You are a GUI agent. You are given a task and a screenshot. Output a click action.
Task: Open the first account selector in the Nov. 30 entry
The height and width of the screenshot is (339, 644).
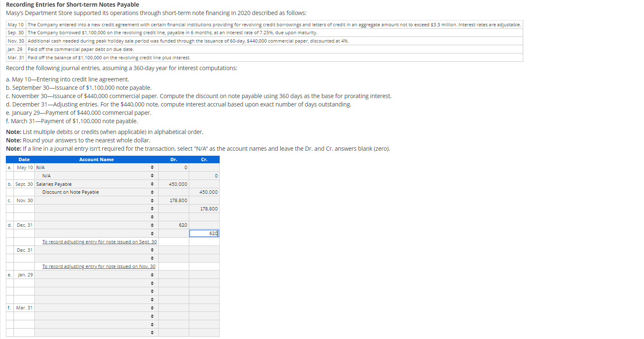[x=152, y=200]
